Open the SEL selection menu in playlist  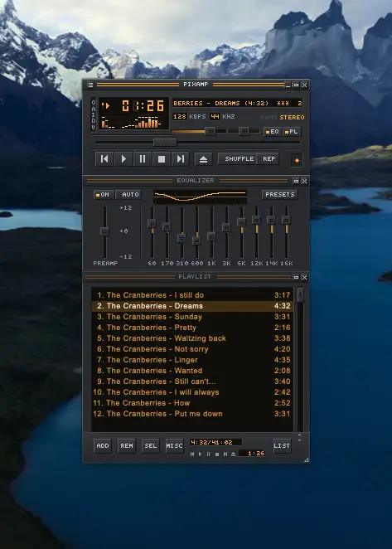151,446
